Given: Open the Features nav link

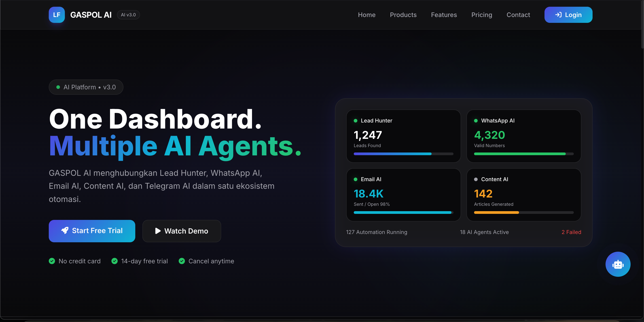Looking at the screenshot, I should click(444, 15).
